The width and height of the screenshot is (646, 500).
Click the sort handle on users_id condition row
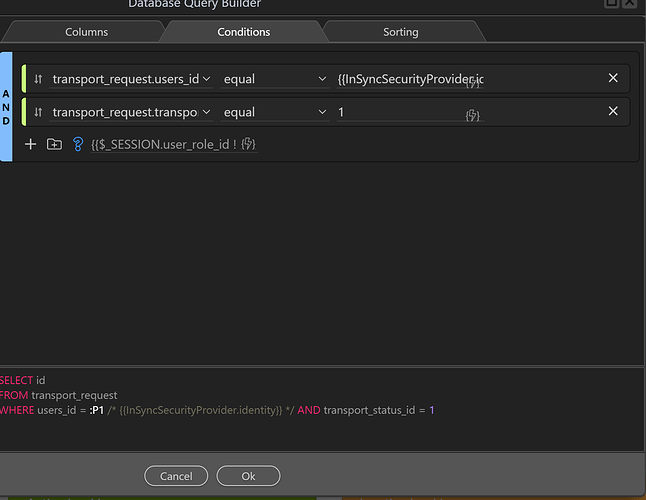(38, 79)
